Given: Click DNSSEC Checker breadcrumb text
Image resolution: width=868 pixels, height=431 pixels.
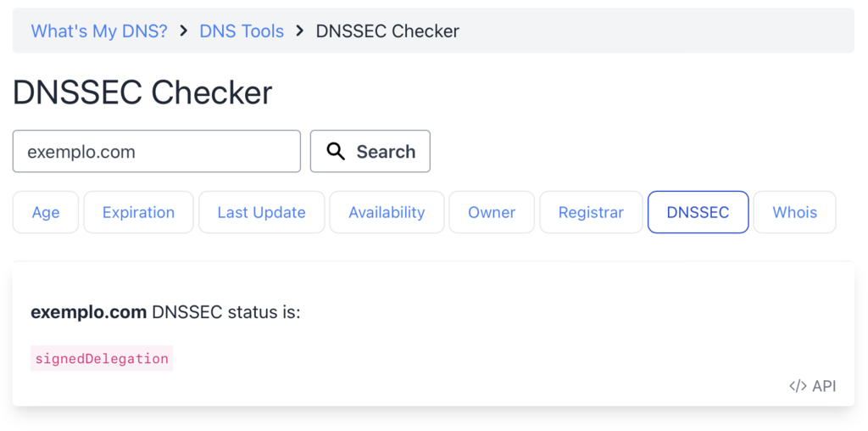Looking at the screenshot, I should point(387,31).
